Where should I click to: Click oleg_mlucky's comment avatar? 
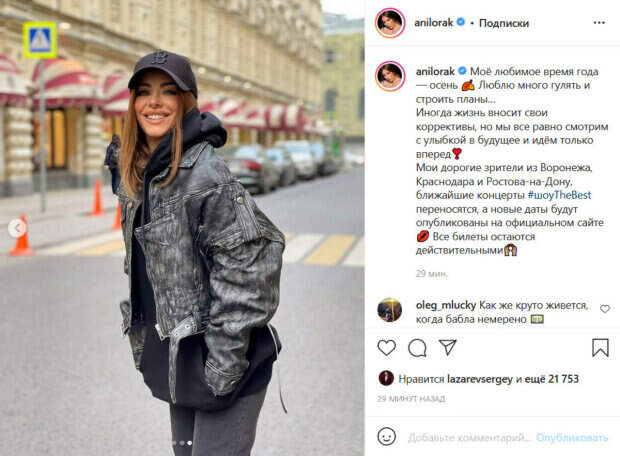pyautogui.click(x=389, y=310)
